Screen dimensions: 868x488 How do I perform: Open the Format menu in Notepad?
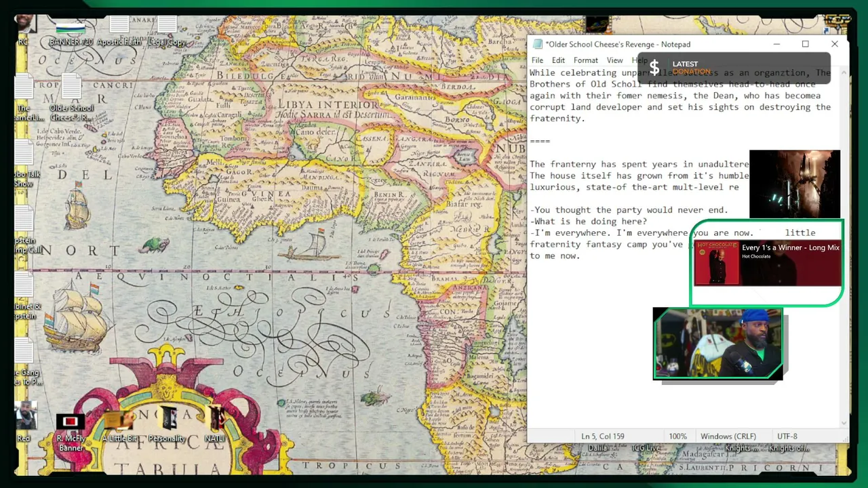pos(586,60)
